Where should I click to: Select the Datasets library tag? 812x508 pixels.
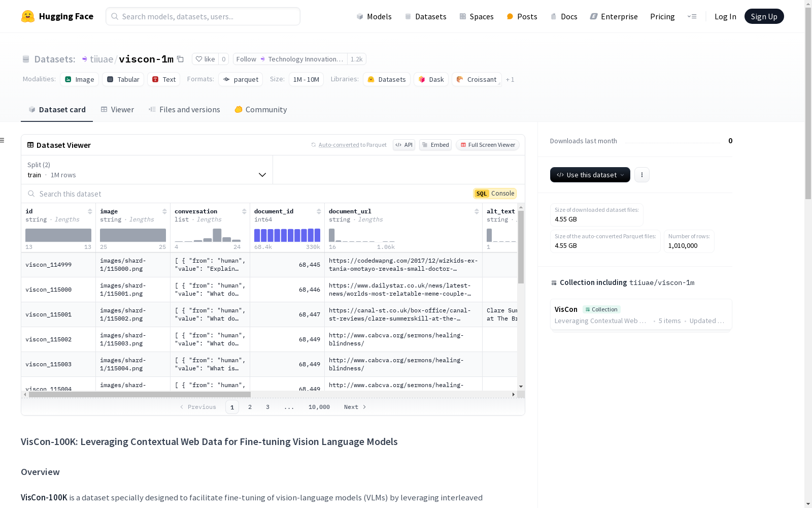387,79
